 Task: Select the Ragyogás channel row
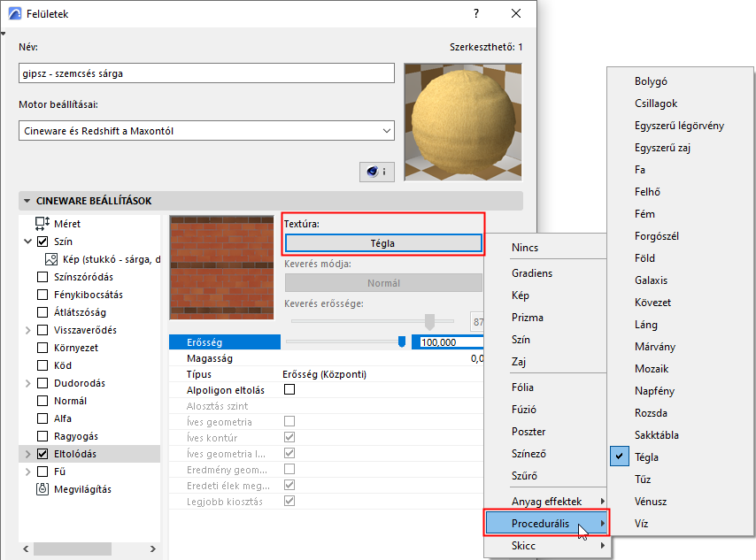tap(89, 436)
